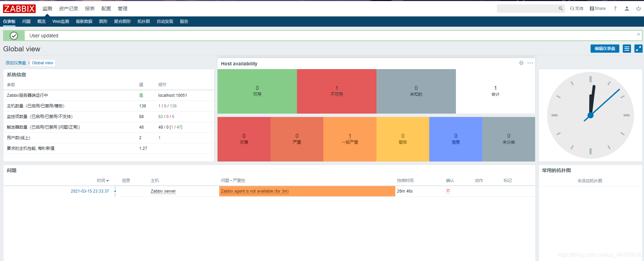Click the red 不可用 availability tile
The height and width of the screenshot is (261, 644).
click(x=337, y=91)
